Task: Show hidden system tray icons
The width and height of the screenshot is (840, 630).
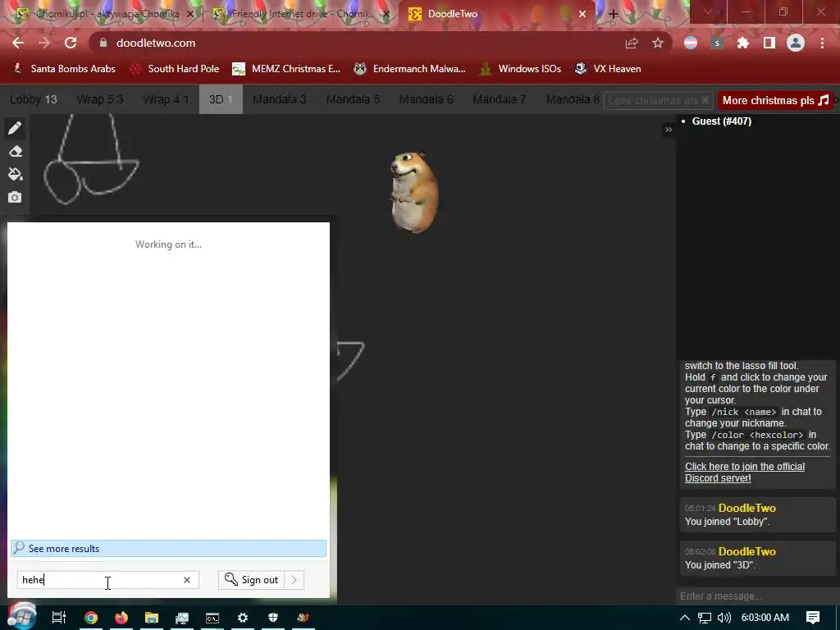Action: click(685, 618)
